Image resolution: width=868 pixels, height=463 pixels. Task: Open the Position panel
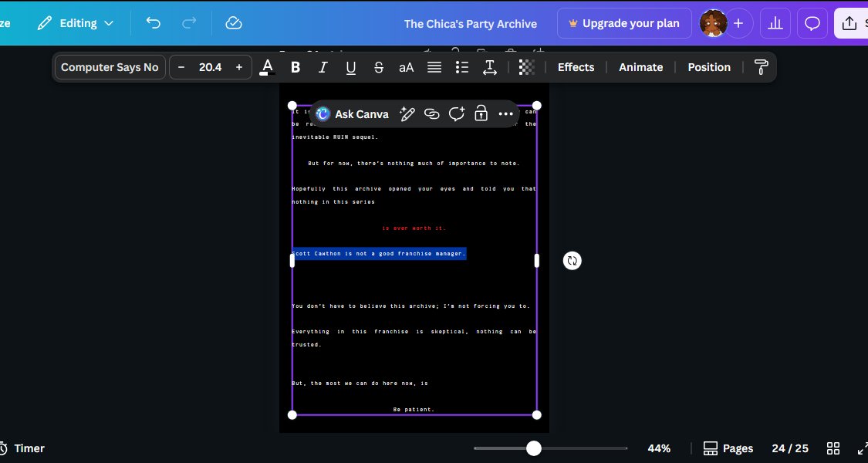pyautogui.click(x=709, y=67)
